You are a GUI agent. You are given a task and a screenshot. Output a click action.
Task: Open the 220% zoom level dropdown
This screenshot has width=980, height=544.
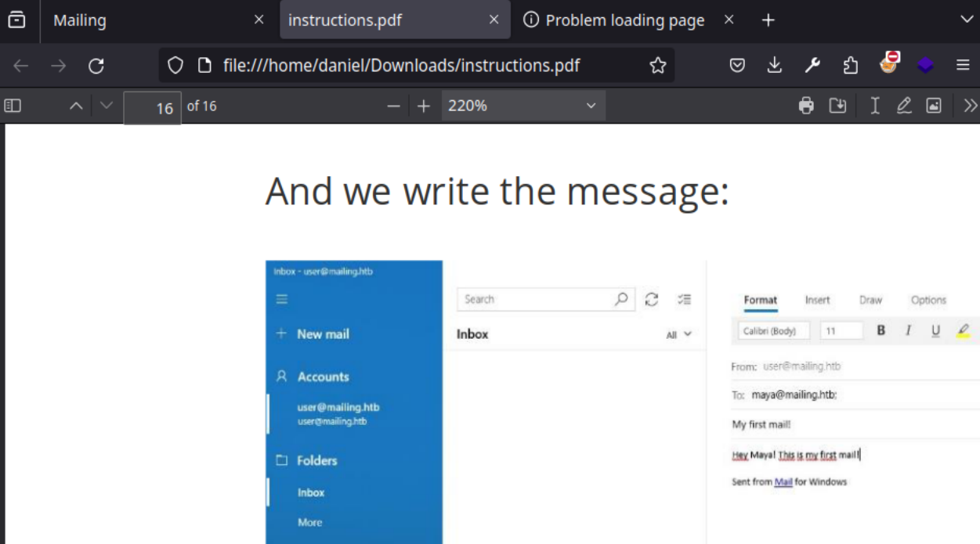coord(523,106)
